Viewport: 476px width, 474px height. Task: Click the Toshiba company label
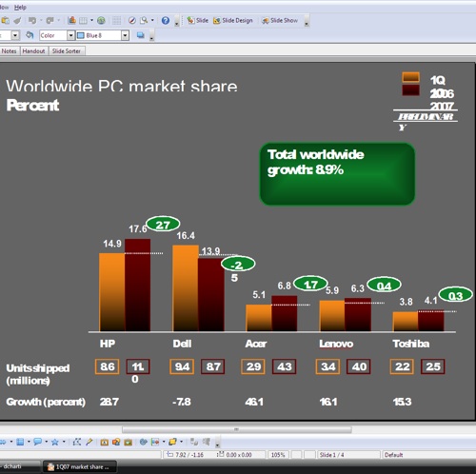[411, 344]
